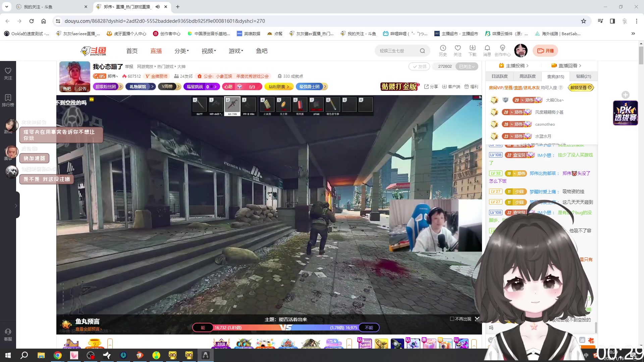Expand the 分类 dropdown menu
Viewport: 644px width, 362px height.
[181, 51]
